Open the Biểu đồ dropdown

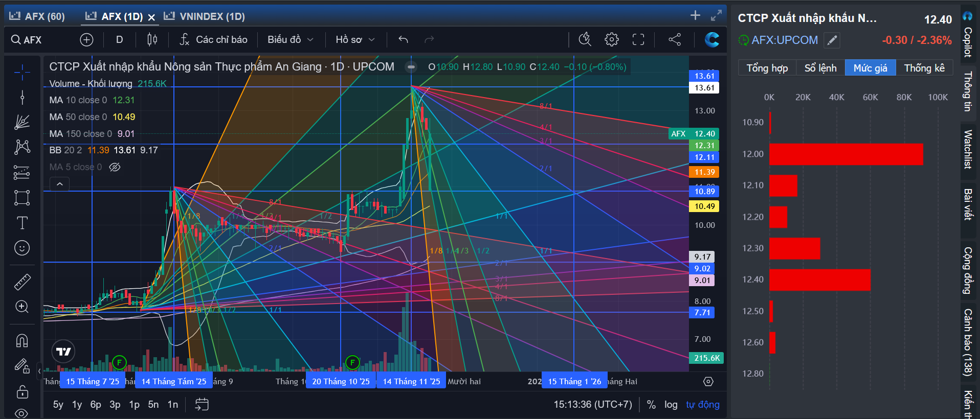pos(291,39)
